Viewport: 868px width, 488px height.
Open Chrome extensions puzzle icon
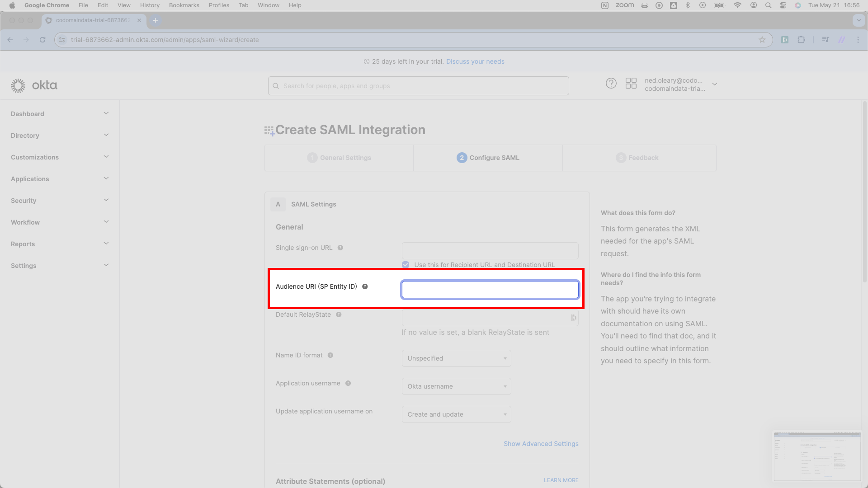[x=801, y=40]
